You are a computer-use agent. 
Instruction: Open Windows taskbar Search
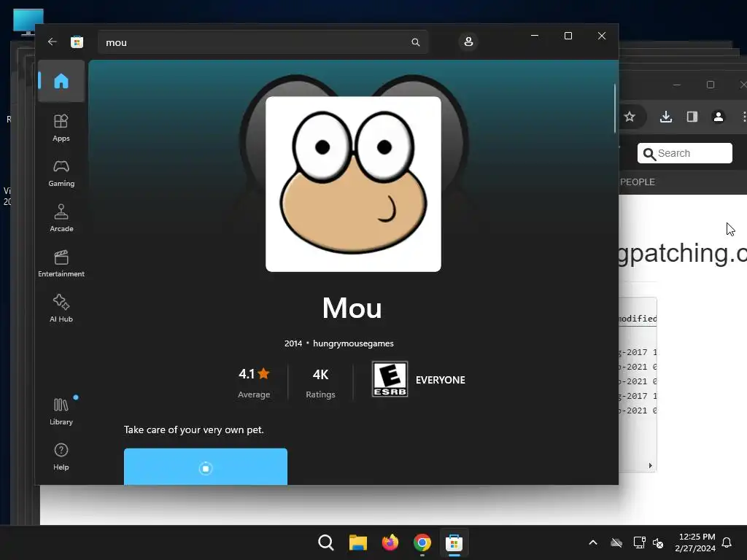pos(326,542)
